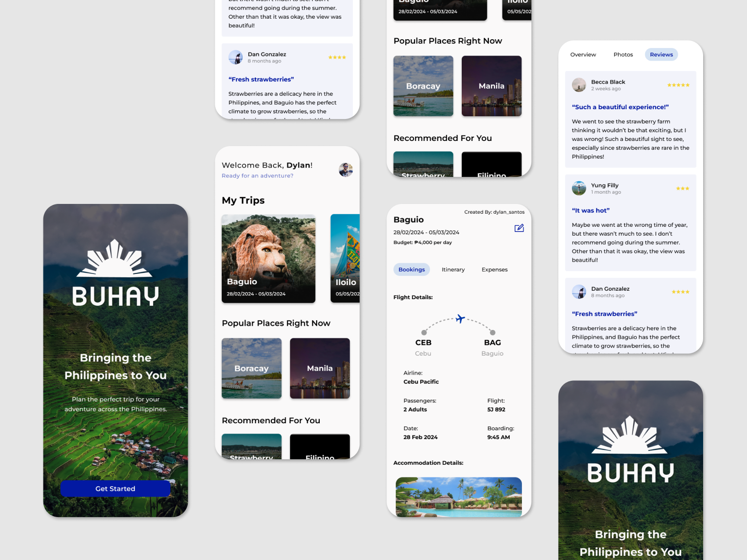Click the BUHAY sun logo on the cropped splash screen

tap(630, 434)
